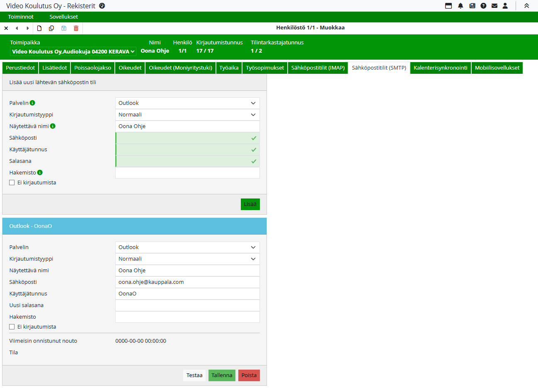Viewport: 538px width, 392px height.
Task: Open the Toiminnot menu
Action: [x=21, y=17]
